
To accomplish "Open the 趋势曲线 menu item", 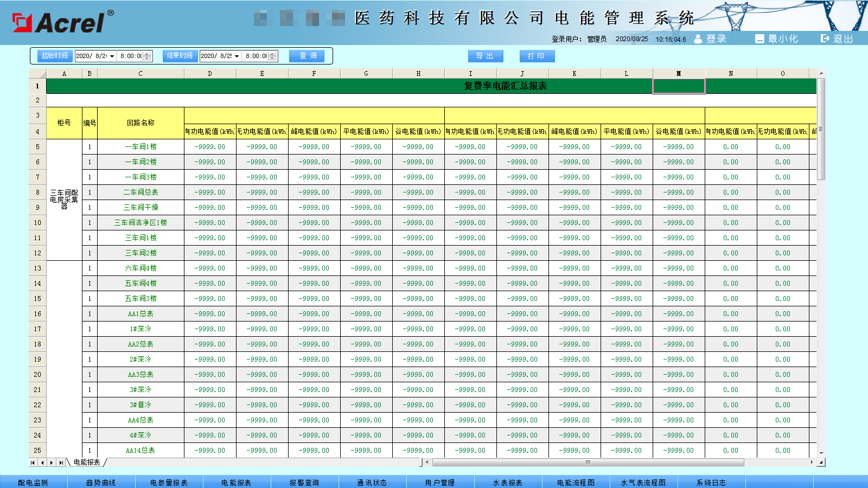I will [x=101, y=482].
